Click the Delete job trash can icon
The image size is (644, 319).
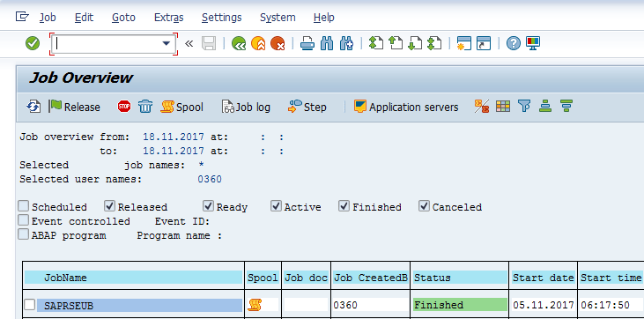click(145, 107)
